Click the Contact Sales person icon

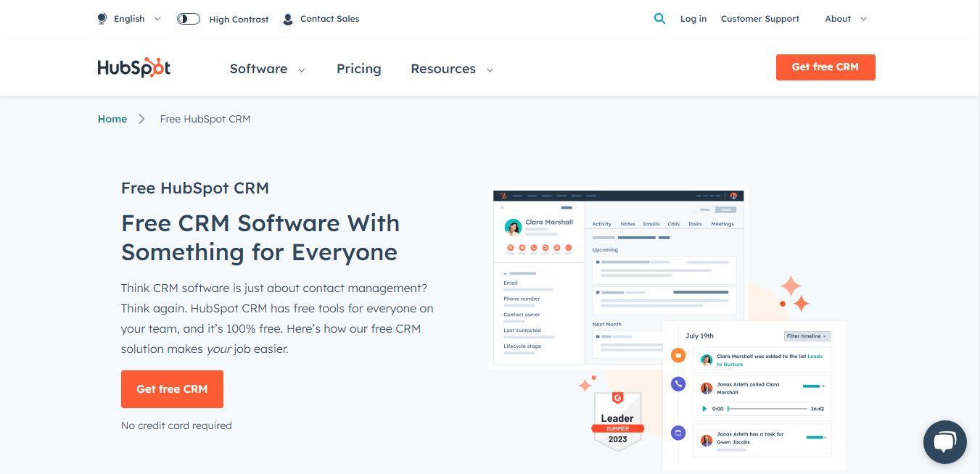click(x=287, y=18)
